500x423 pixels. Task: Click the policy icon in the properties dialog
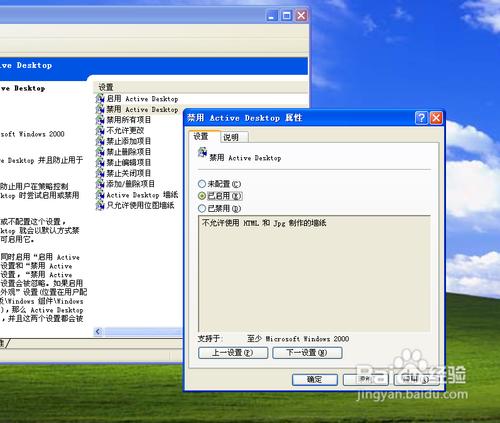point(203,153)
